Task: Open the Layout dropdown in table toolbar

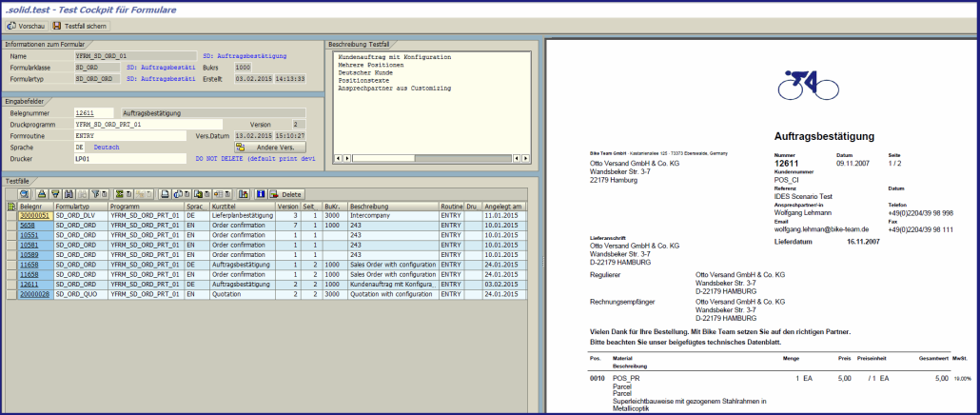Action: (x=223, y=194)
